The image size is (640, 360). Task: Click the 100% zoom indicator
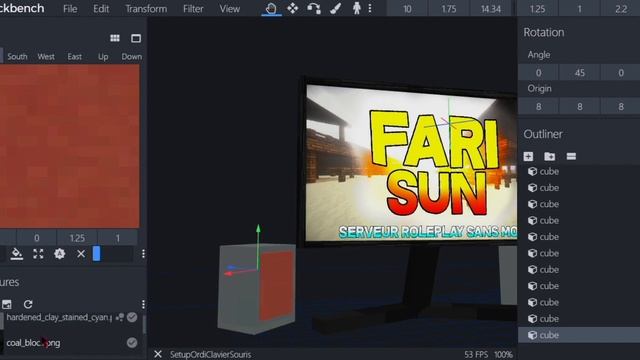(503, 354)
